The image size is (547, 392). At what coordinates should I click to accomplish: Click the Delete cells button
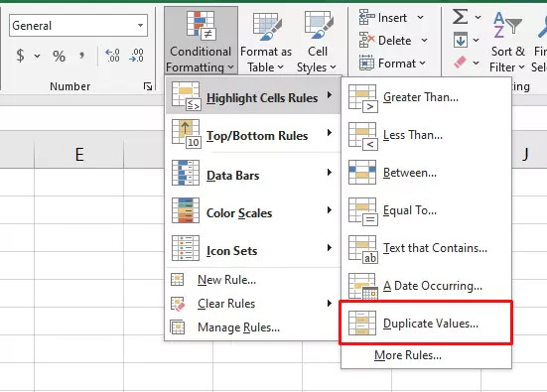(385, 41)
